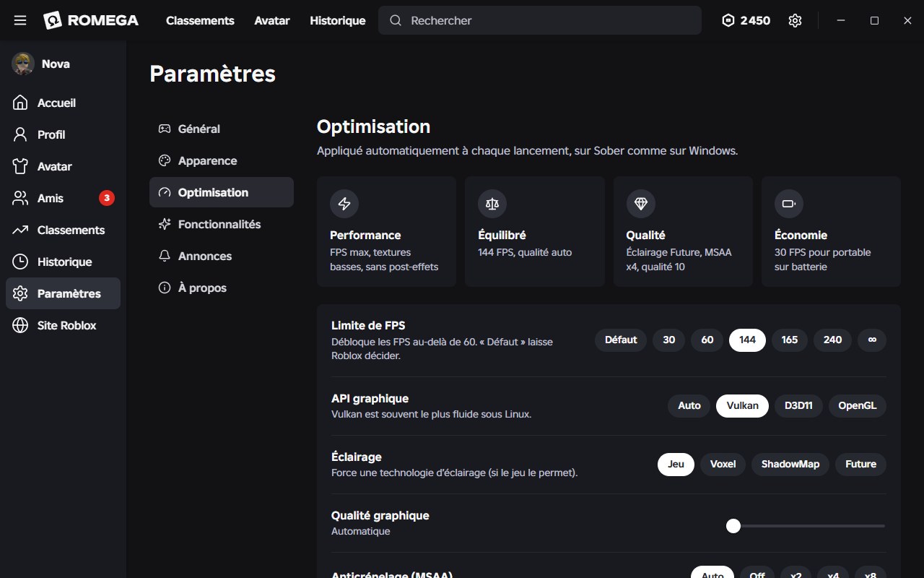Viewport: 924px width, 578px height.
Task: Click the Historique clock icon in sidebar
Action: (21, 262)
